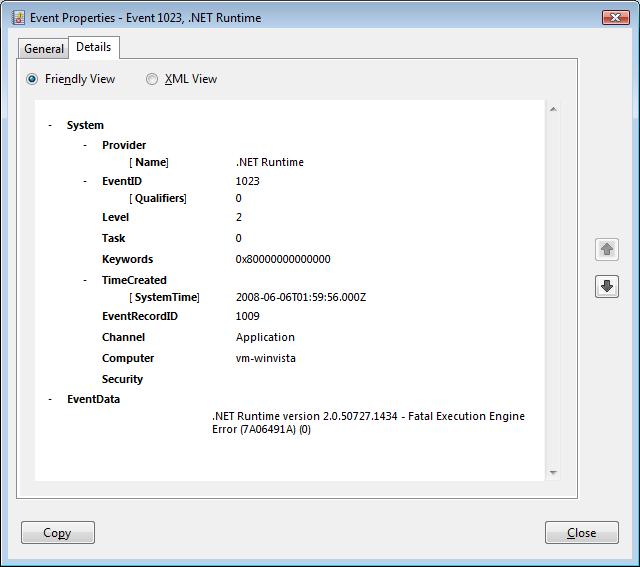The width and height of the screenshot is (640, 567).
Task: Collapse the TimeCreated node
Action: 85,280
